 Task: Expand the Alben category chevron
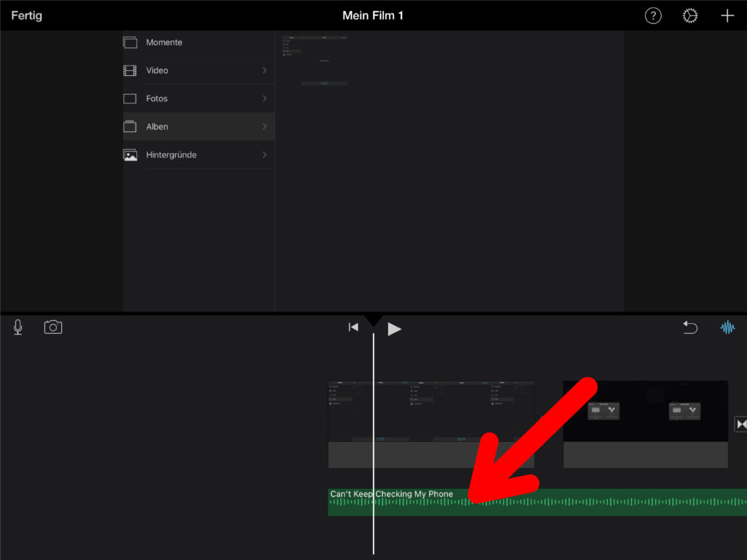point(264,127)
